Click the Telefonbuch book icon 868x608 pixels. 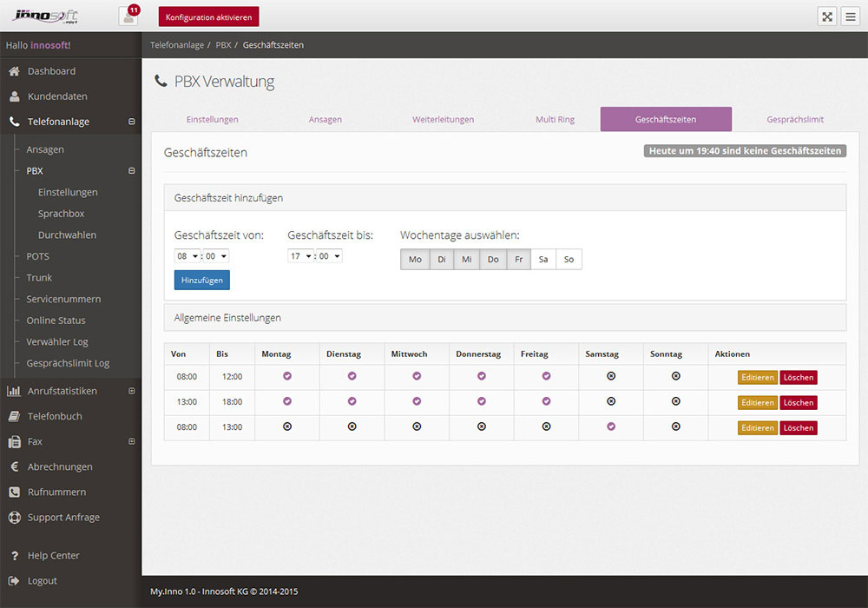14,416
